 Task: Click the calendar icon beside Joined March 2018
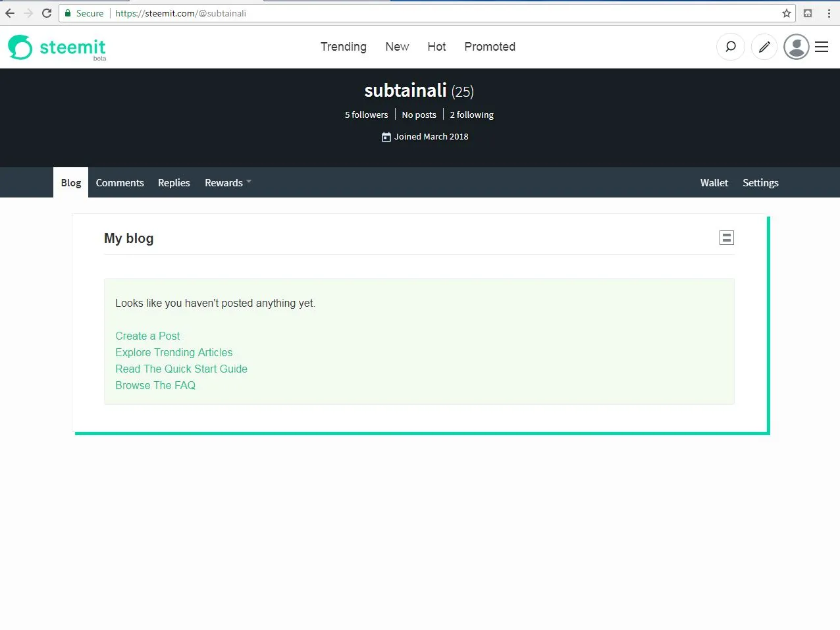[x=386, y=137]
